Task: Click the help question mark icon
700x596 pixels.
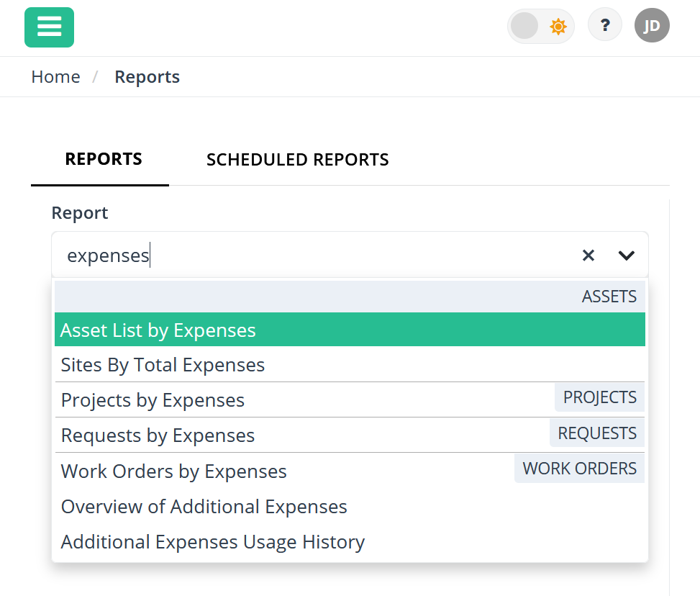Action: pos(604,24)
